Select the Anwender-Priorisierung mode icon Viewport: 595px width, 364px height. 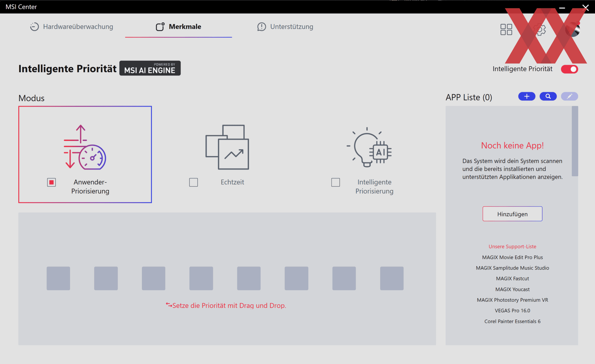coord(85,147)
